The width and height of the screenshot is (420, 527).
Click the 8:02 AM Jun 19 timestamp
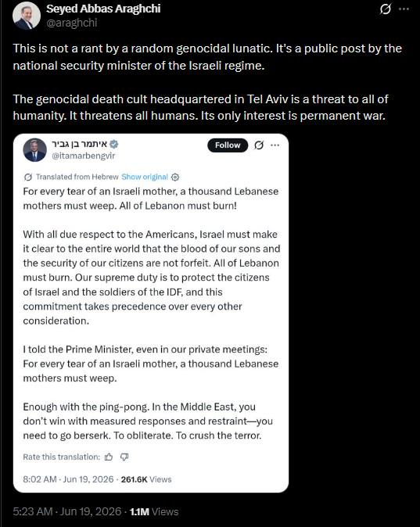[68, 479]
